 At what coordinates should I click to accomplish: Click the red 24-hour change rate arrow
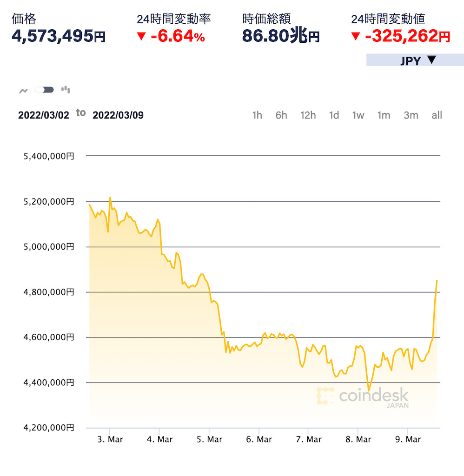[142, 36]
